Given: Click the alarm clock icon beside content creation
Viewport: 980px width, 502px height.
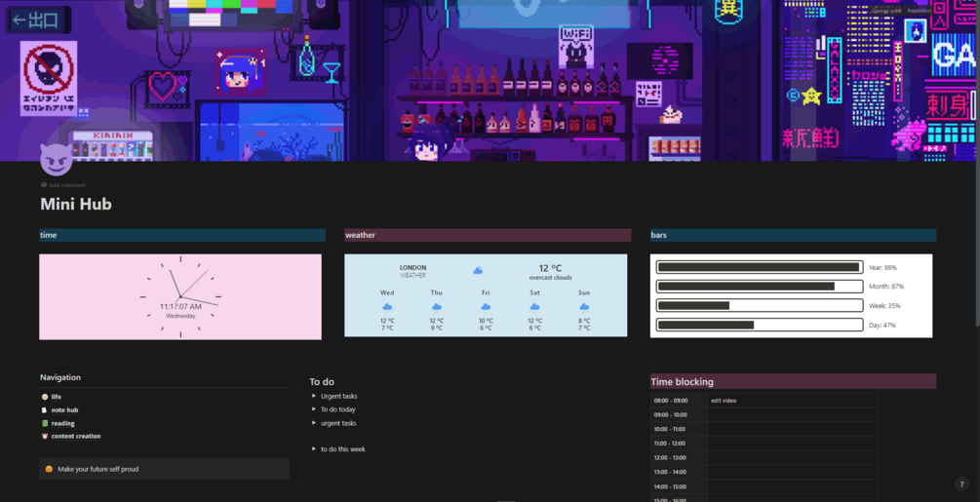Looking at the screenshot, I should point(45,437).
